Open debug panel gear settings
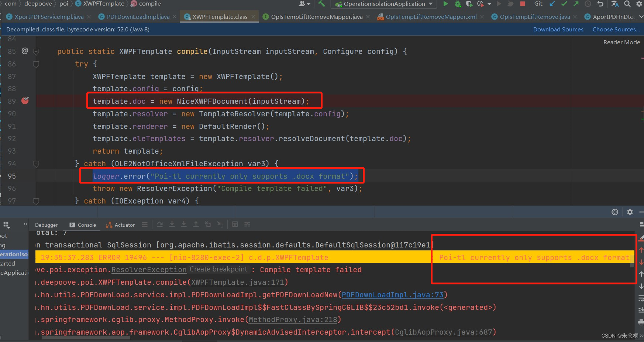644x342 pixels. 630,212
